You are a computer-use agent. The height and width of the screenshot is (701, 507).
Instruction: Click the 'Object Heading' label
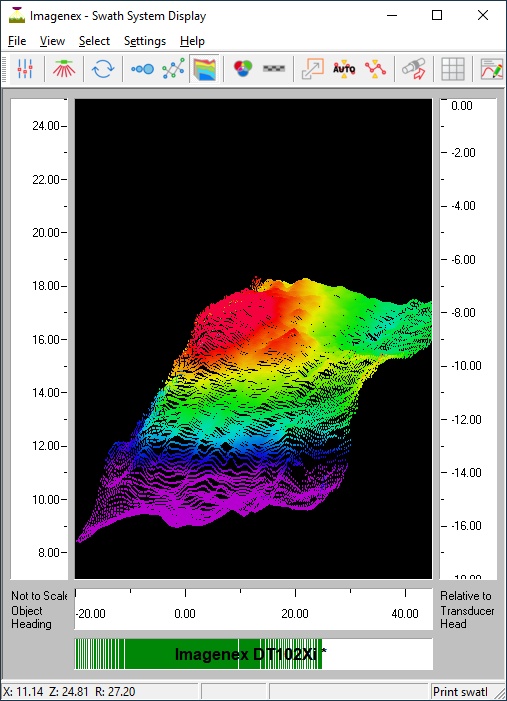coord(31,617)
